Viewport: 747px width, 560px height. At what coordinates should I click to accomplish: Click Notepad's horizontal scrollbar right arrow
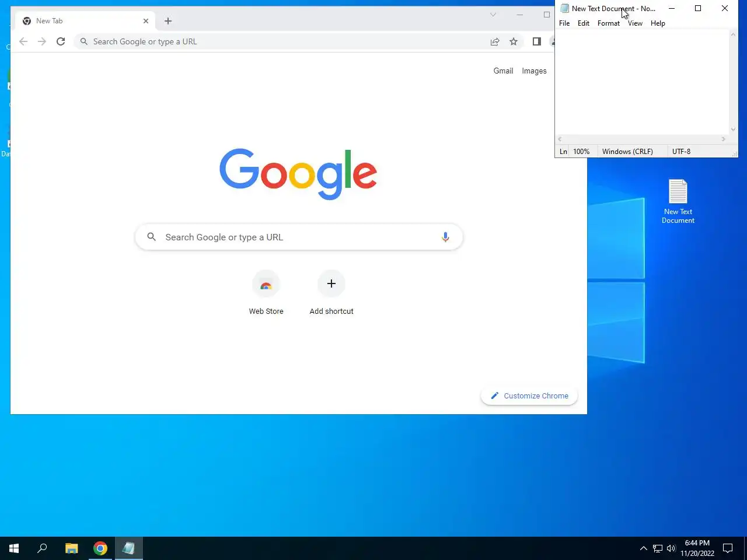pyautogui.click(x=724, y=139)
